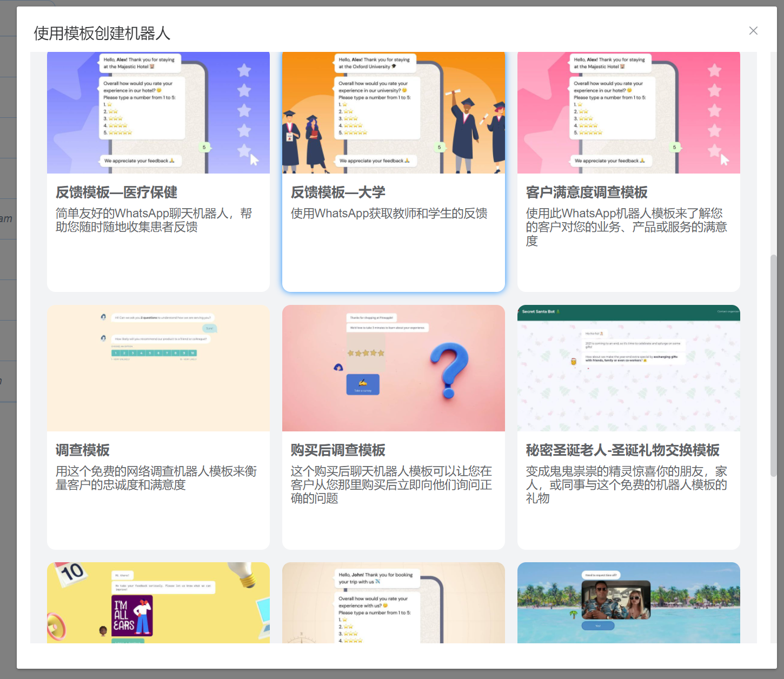
Task: Click description 使用WhatsApp获取教师和学生的反馈
Action: coord(389,214)
